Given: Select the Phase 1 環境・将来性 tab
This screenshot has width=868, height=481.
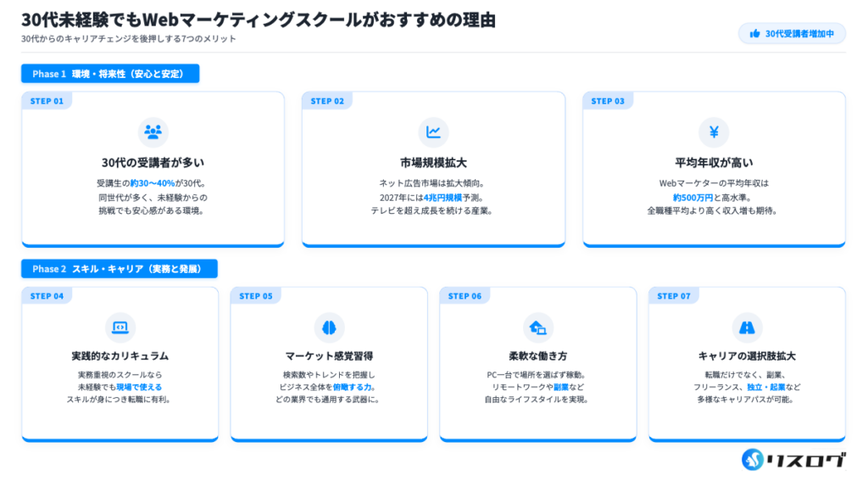Looking at the screenshot, I should [x=110, y=74].
